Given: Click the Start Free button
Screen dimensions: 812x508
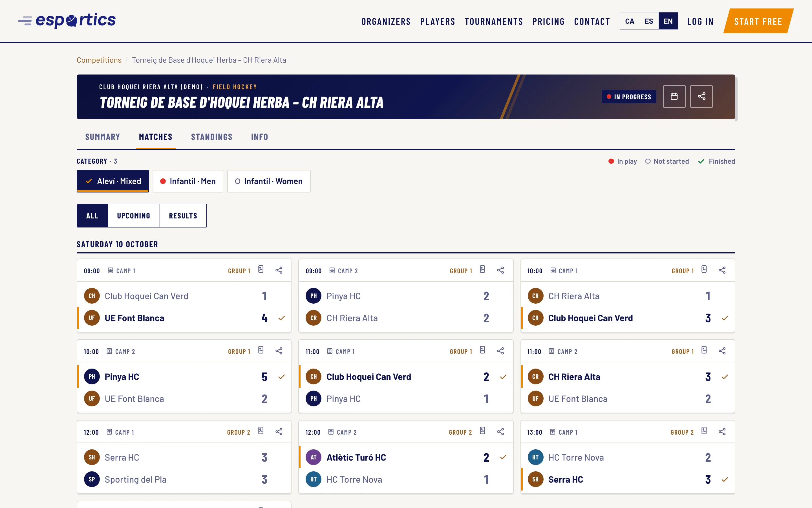Looking at the screenshot, I should [x=758, y=21].
